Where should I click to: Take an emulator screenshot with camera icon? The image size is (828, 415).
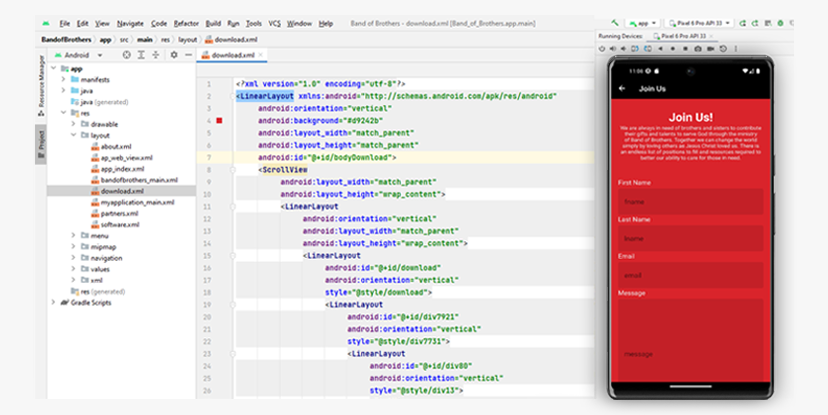tap(698, 49)
